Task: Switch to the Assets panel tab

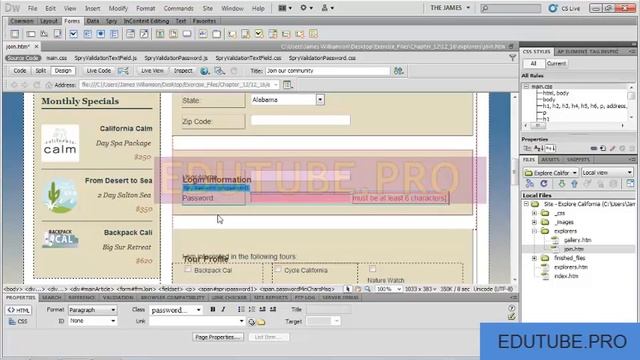Action: [550, 160]
